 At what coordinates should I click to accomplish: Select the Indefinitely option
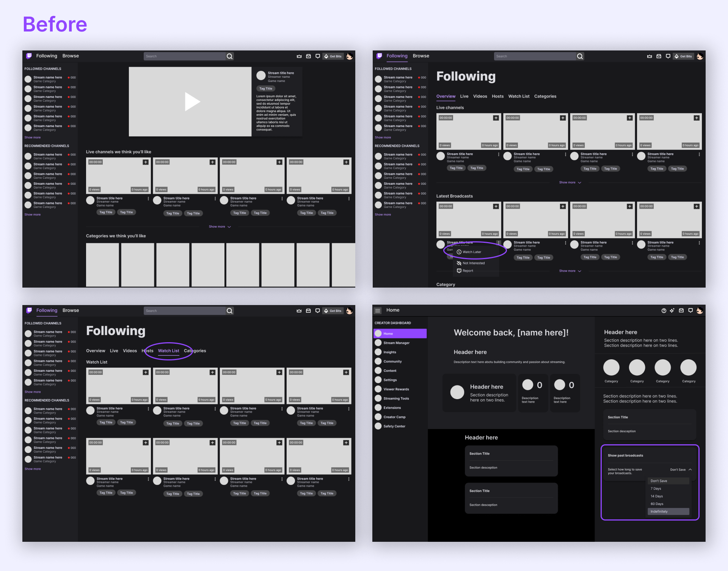point(659,511)
